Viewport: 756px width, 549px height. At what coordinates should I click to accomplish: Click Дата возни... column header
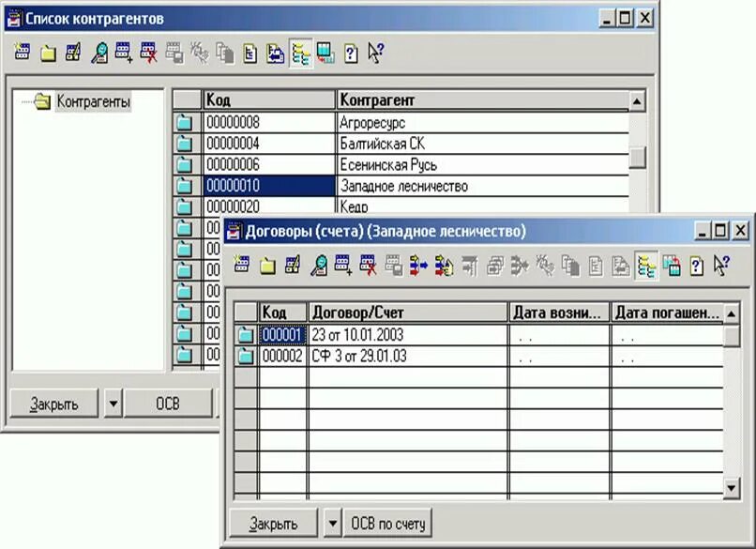[559, 313]
